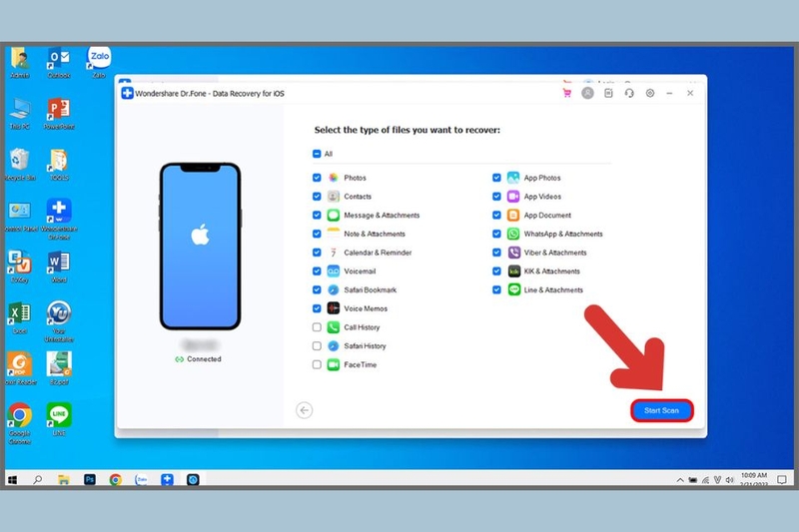Open the shopping cart icon in Dr.Fone
The width and height of the screenshot is (799, 532).
coord(566,93)
